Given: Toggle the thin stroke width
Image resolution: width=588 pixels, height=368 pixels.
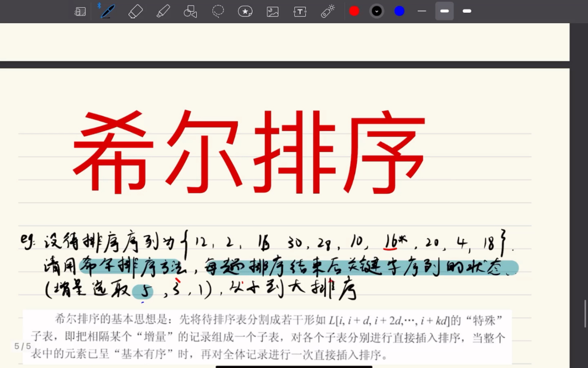Looking at the screenshot, I should pyautogui.click(x=422, y=11).
